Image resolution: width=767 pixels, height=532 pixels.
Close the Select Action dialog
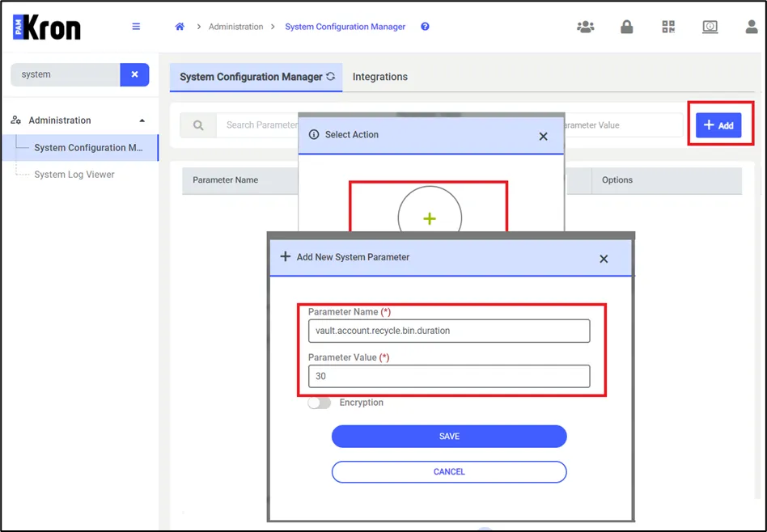543,137
